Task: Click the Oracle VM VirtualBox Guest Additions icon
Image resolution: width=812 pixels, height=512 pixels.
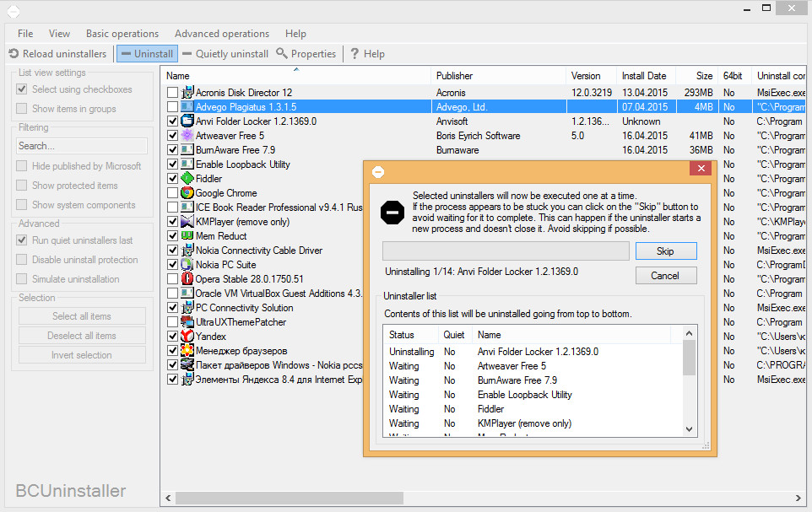Action: [x=187, y=293]
